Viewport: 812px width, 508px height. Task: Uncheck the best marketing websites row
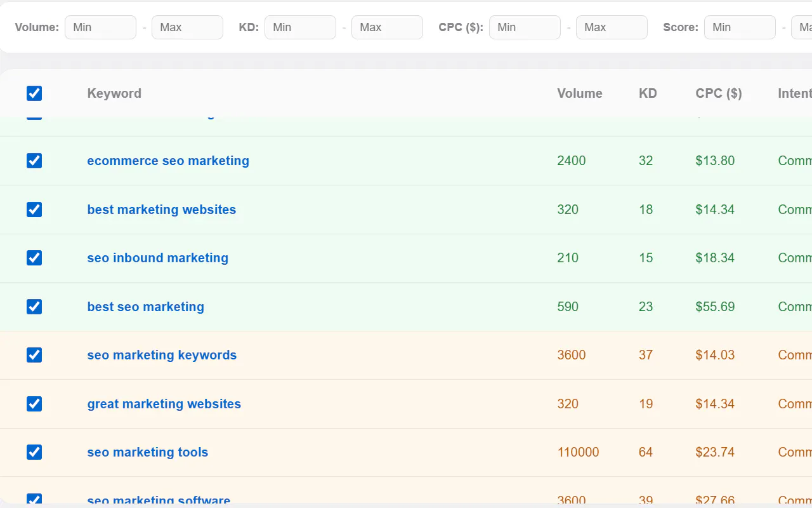pyautogui.click(x=34, y=210)
